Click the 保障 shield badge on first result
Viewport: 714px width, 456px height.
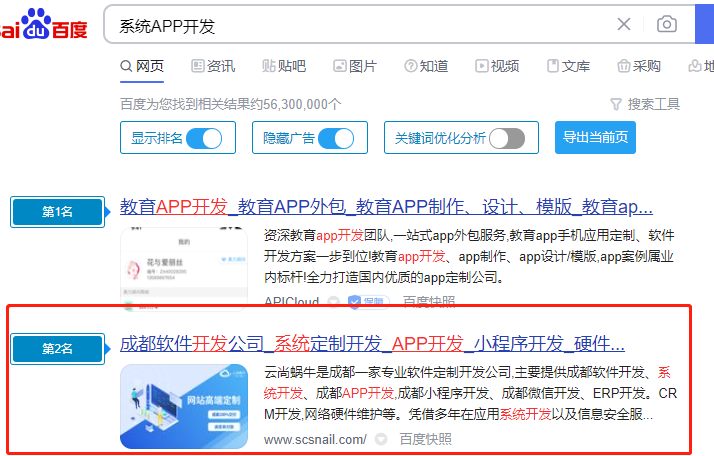[x=365, y=301]
